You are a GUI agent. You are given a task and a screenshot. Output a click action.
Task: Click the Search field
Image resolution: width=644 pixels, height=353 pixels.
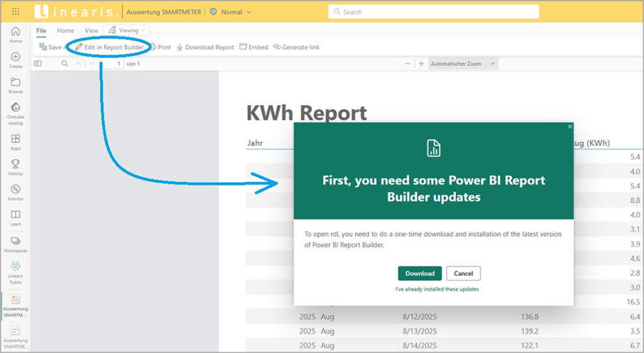click(434, 12)
